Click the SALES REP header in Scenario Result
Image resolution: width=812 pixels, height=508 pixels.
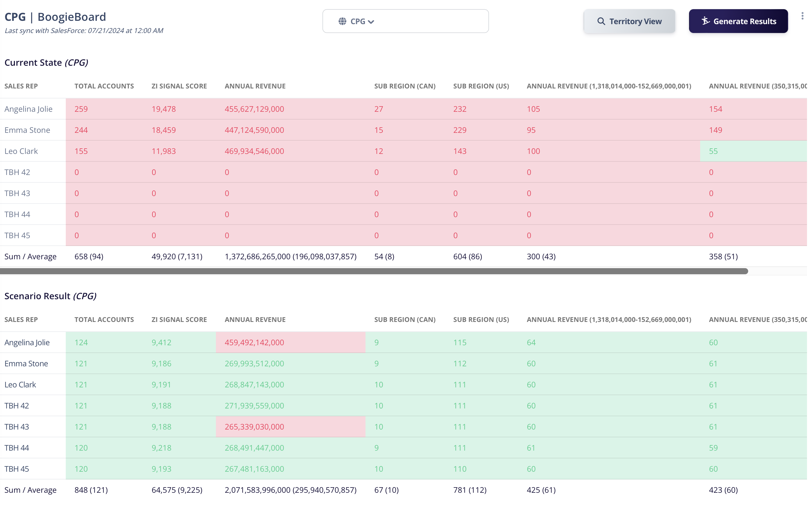coord(21,319)
